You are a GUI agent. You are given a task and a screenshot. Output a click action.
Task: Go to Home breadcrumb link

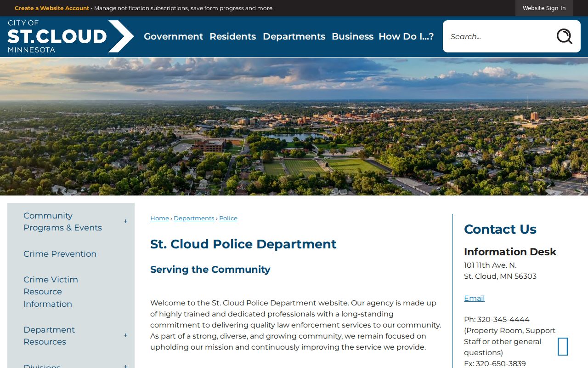tap(159, 218)
